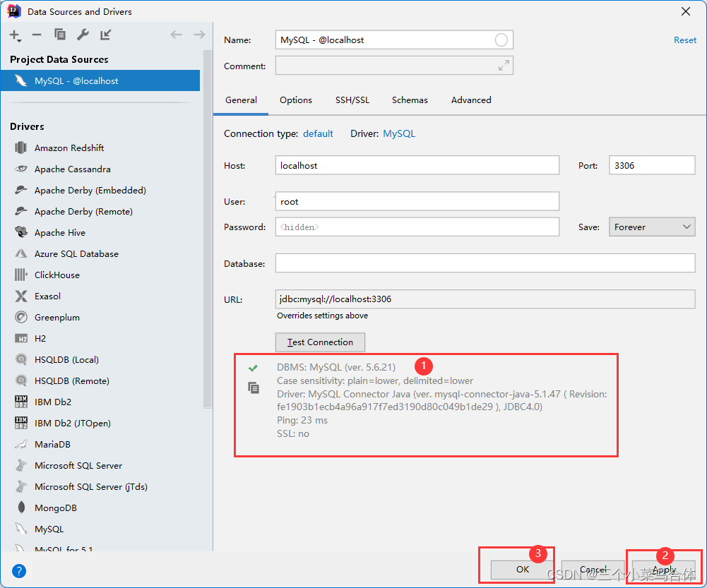This screenshot has width=707, height=588.
Task: Change Connection type default link
Action: tap(318, 134)
